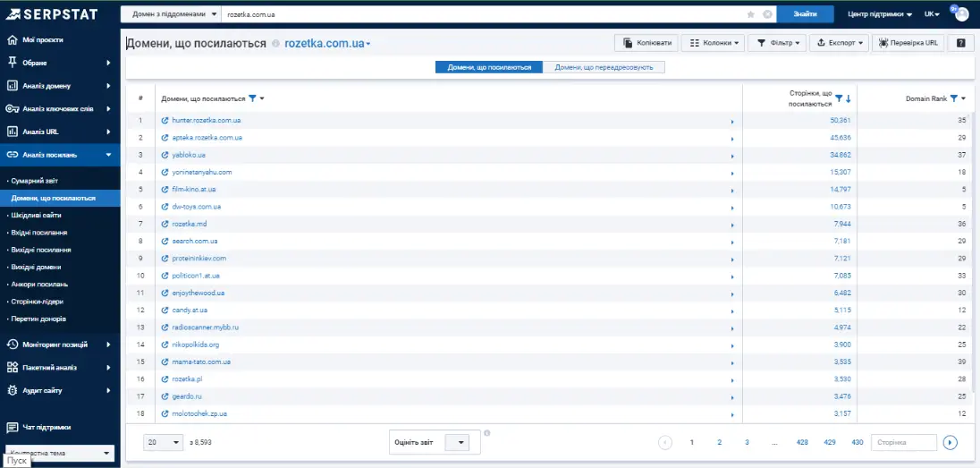The width and height of the screenshot is (980, 468).
Task: Switch to Домени, що посилаються tab
Action: click(489, 67)
